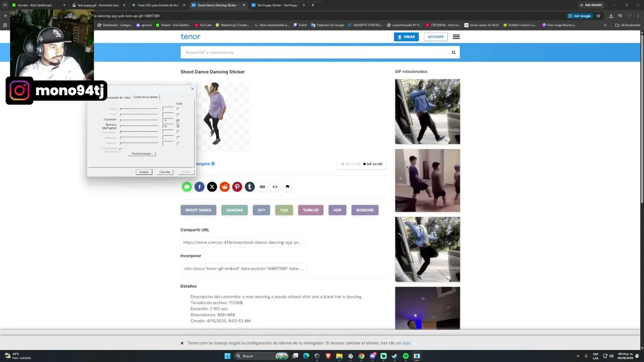The image size is (644, 362).
Task: Report the GIF with flag icon
Action: point(287,187)
